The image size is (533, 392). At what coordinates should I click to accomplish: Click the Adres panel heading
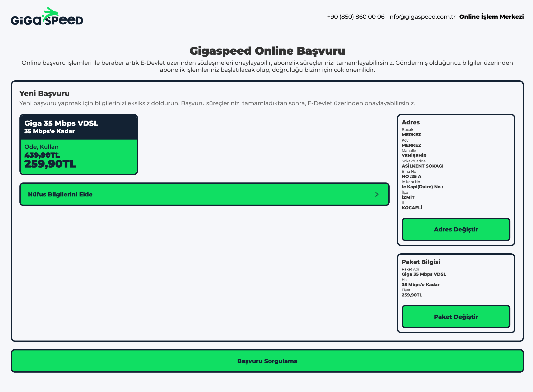[x=410, y=122]
